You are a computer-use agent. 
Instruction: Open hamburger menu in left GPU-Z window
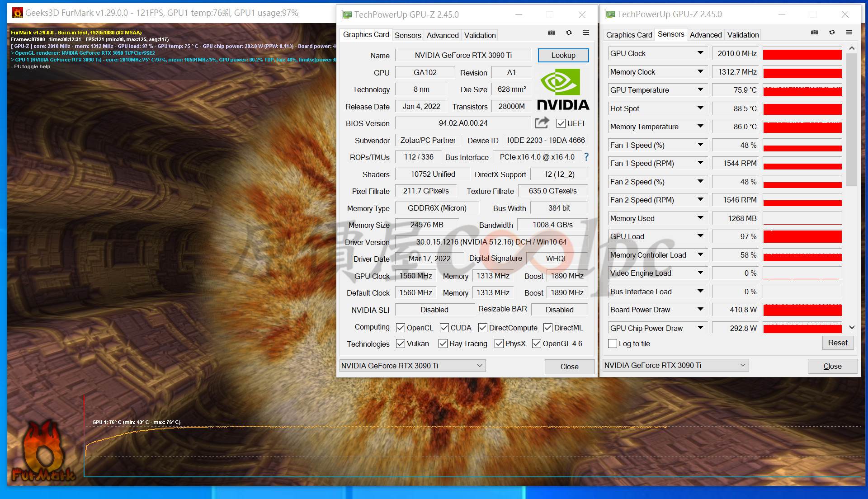(586, 33)
